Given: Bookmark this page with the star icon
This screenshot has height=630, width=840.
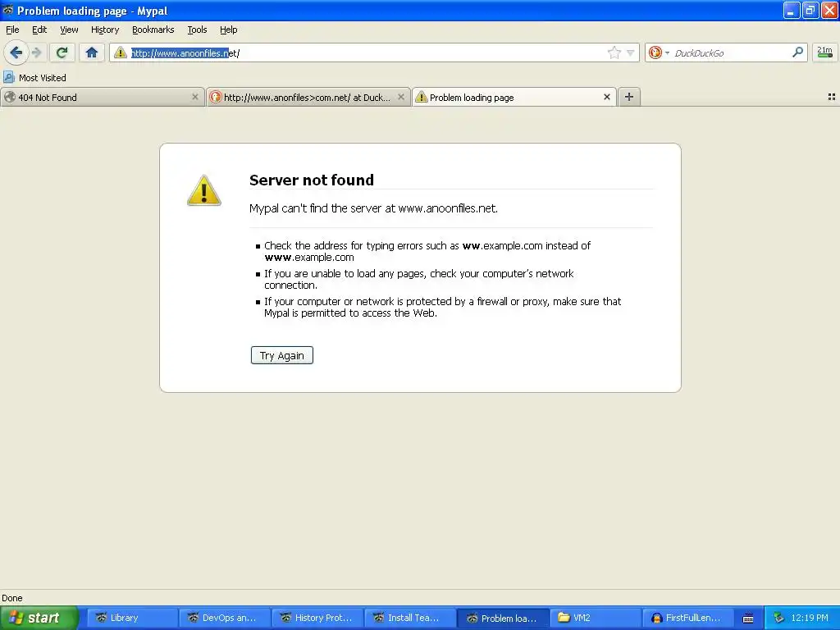Looking at the screenshot, I should click(614, 52).
